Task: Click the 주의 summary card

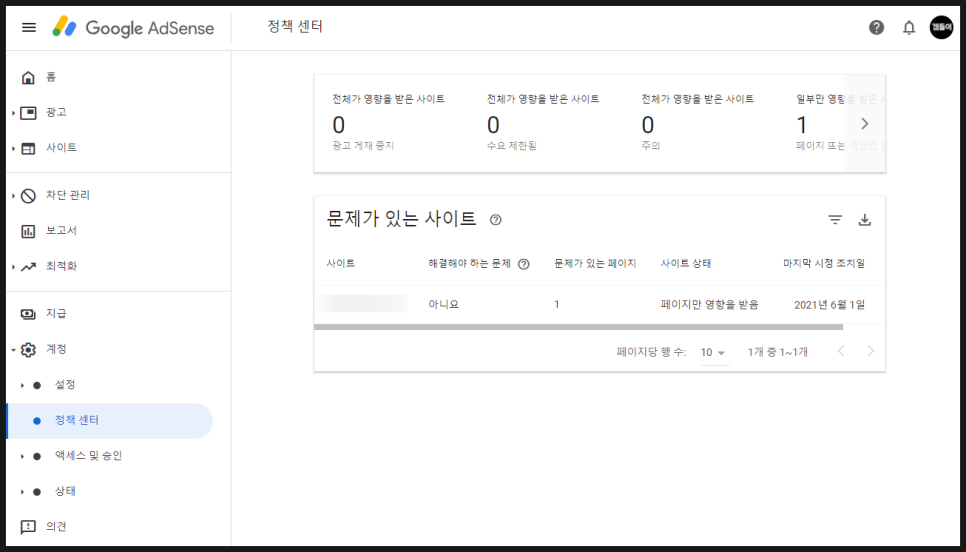Action: point(697,123)
